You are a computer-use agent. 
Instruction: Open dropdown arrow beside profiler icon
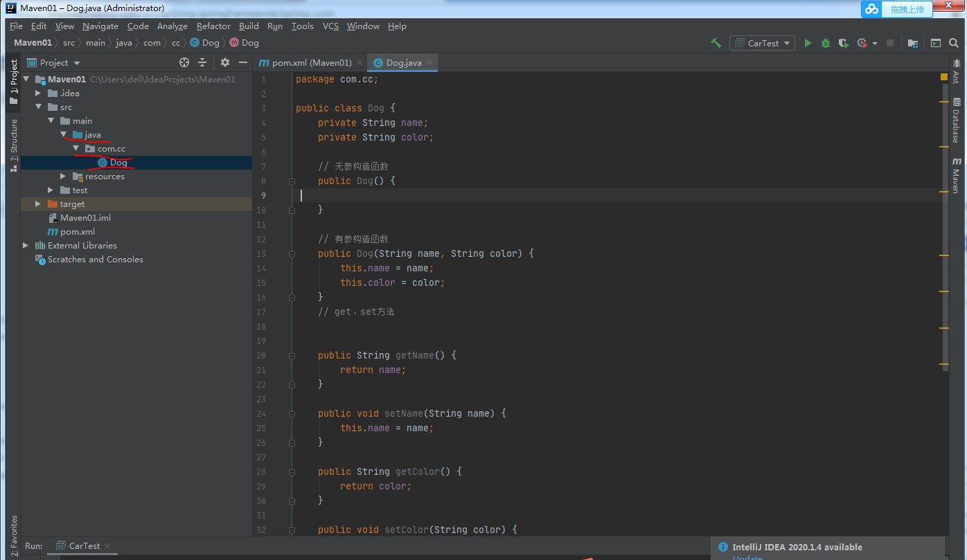click(874, 43)
